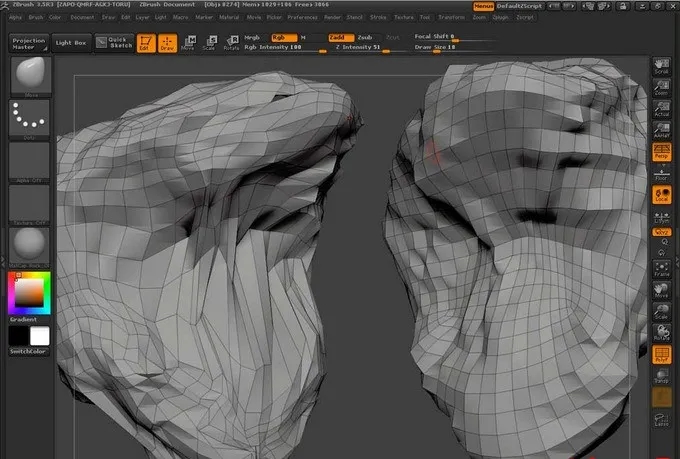Select the Rotate transform tool in top shelf
The width and height of the screenshot is (680, 459).
(231, 42)
